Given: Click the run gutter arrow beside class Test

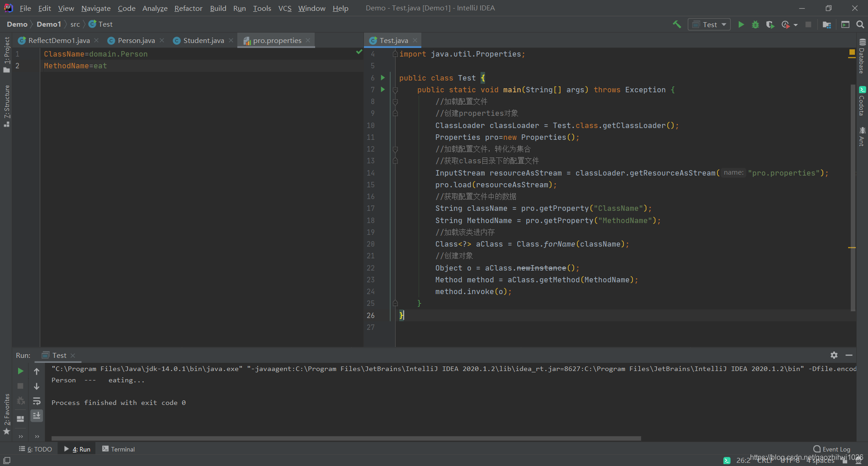Looking at the screenshot, I should [383, 78].
